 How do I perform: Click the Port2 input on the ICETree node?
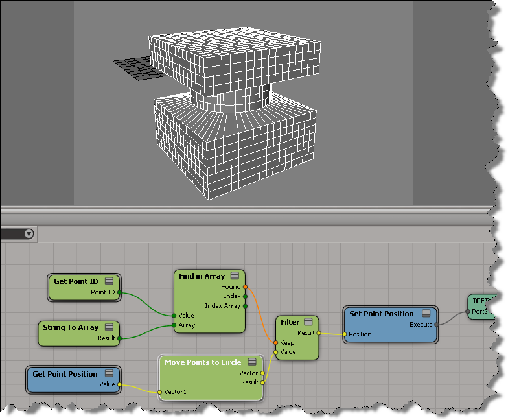click(x=468, y=311)
